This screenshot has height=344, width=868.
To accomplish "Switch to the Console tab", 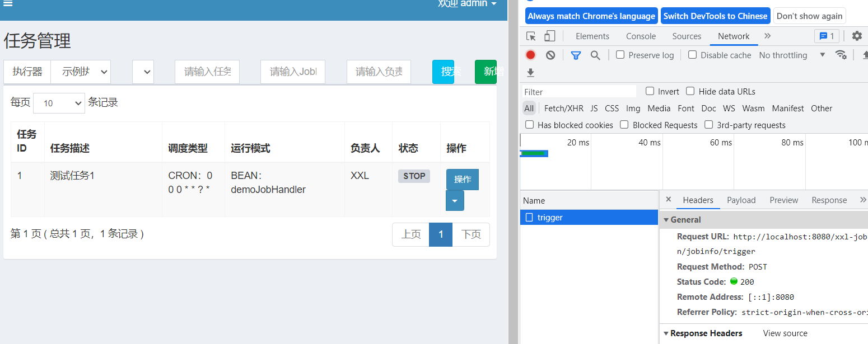I will tap(641, 36).
